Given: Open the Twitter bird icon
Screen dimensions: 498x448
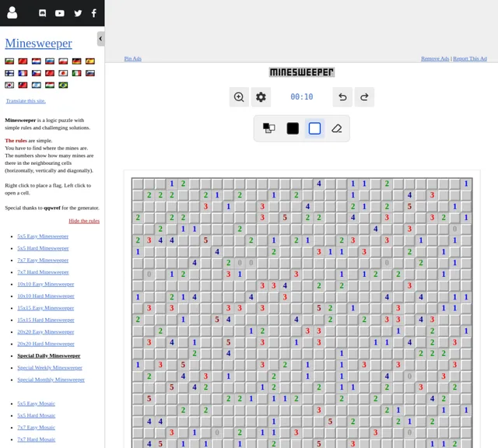Looking at the screenshot, I should click(x=78, y=13).
